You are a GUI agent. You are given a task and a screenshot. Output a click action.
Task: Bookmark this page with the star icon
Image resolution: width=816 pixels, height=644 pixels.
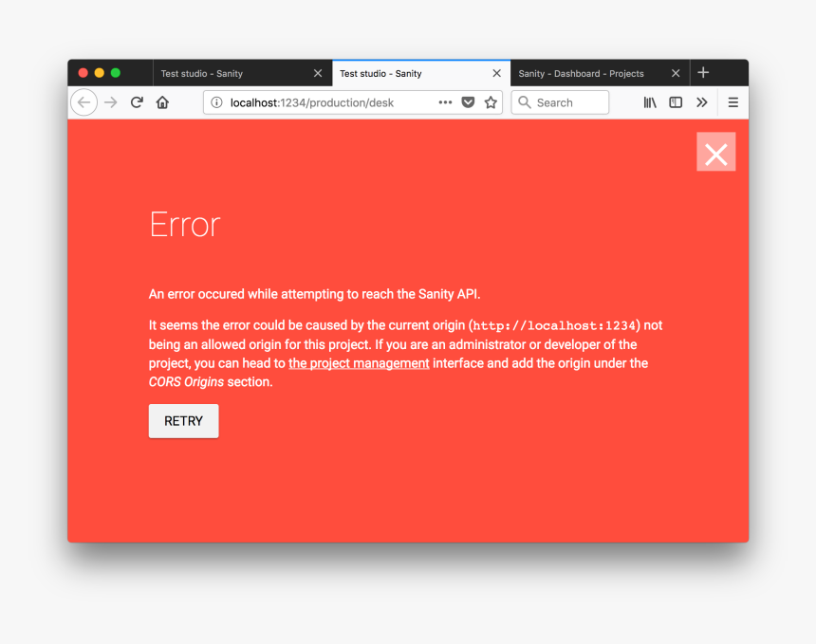[x=491, y=102]
